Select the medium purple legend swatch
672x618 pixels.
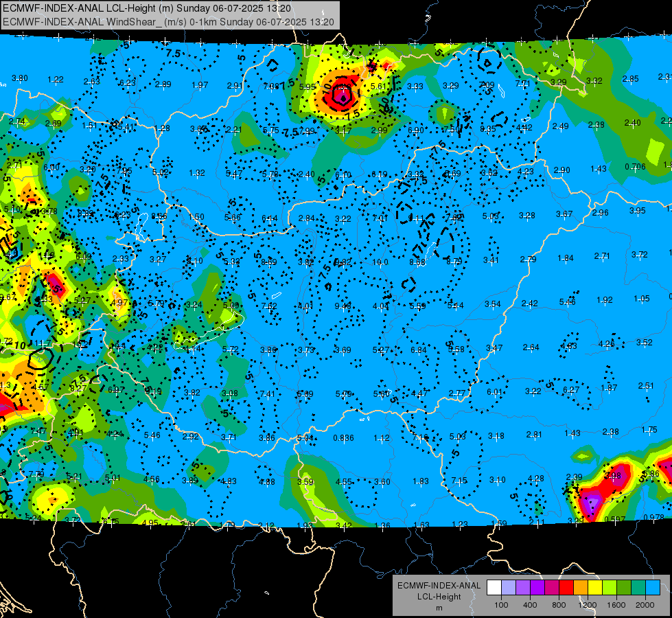[x=523, y=588]
